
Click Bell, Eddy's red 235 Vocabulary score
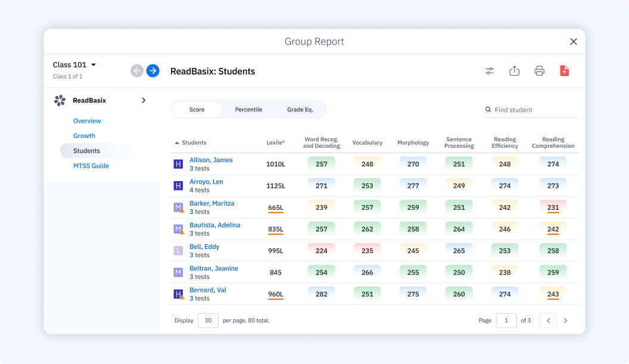367,251
